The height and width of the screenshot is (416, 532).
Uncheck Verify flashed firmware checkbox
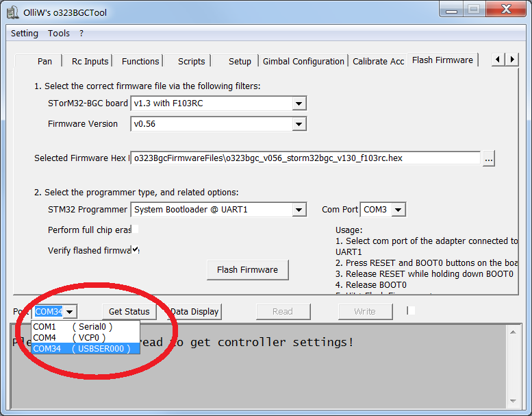135,249
